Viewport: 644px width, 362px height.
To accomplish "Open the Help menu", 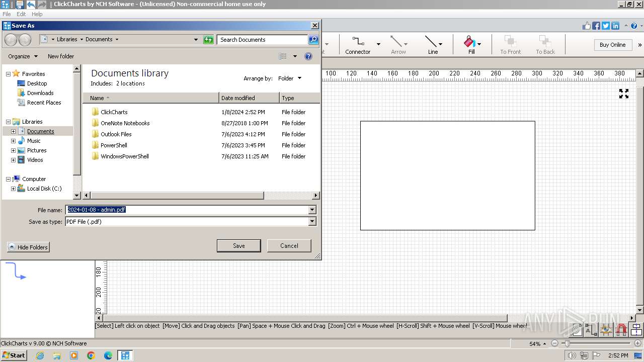I will 37,14.
